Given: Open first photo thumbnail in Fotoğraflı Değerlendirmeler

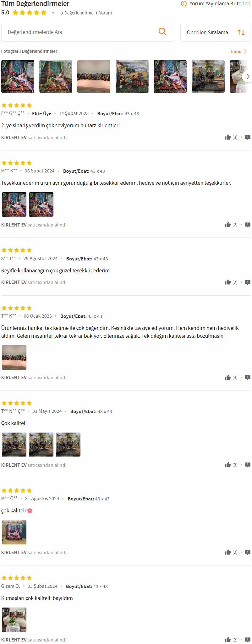Looking at the screenshot, I should tap(18, 76).
